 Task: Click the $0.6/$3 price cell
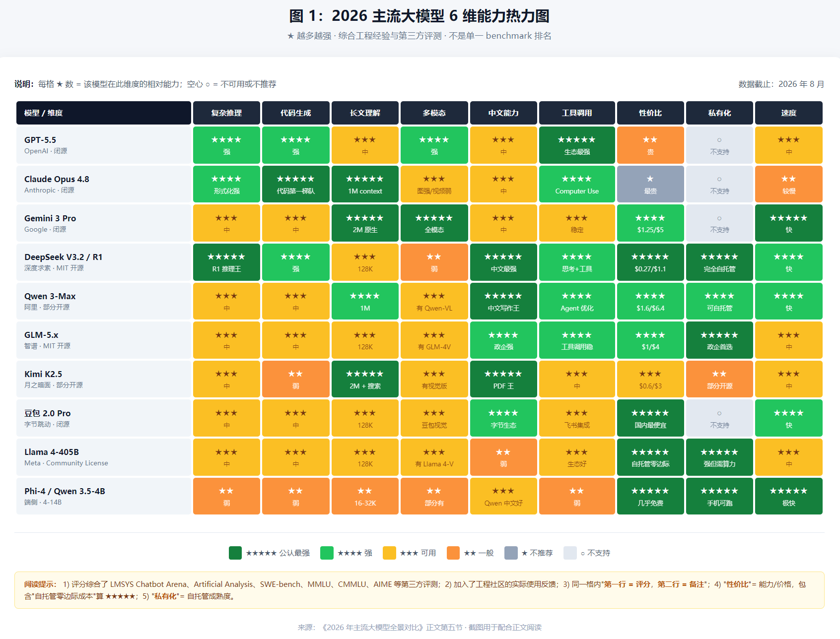pos(650,379)
